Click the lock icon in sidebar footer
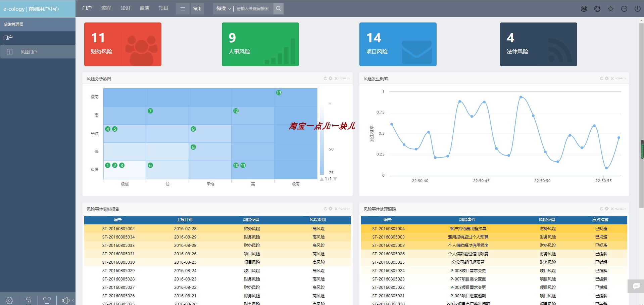 pos(28,300)
